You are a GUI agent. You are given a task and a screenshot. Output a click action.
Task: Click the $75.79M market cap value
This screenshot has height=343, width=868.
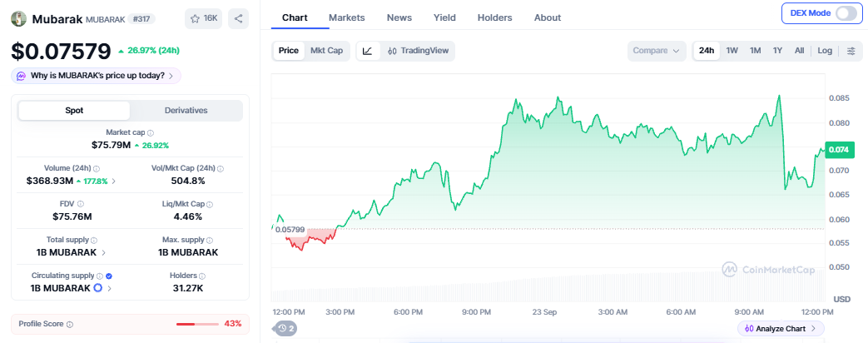click(x=111, y=145)
